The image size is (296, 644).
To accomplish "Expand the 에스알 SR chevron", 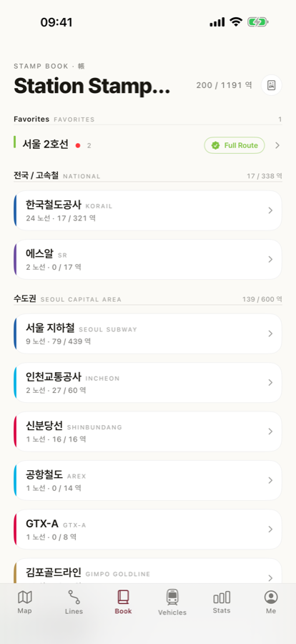I will (x=270, y=259).
